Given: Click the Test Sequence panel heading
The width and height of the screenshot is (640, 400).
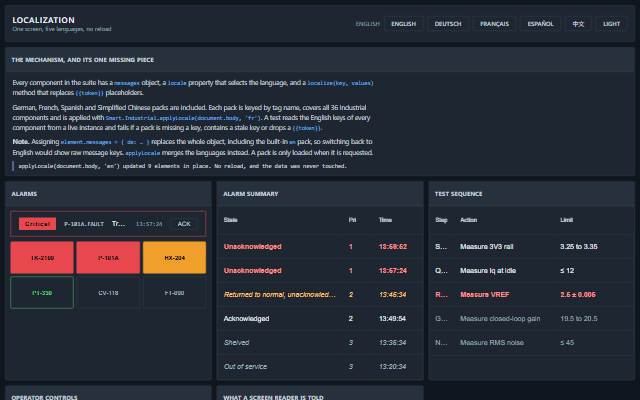Looking at the screenshot, I should pos(458,194).
